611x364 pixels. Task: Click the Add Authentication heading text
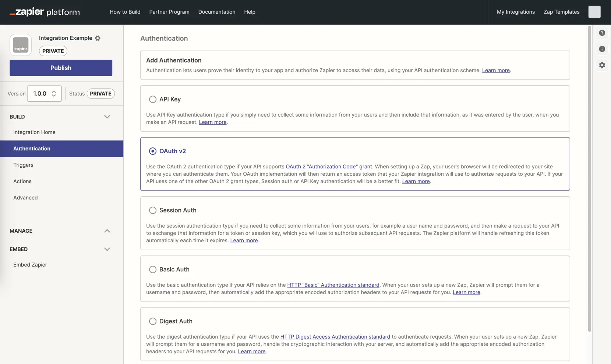pyautogui.click(x=174, y=60)
